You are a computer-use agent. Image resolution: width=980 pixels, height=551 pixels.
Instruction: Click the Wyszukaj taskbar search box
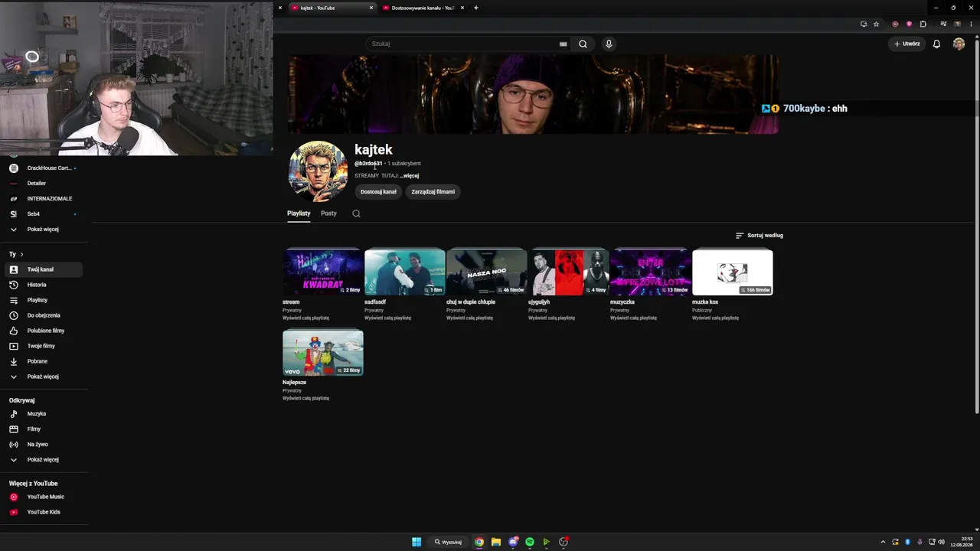click(x=449, y=542)
